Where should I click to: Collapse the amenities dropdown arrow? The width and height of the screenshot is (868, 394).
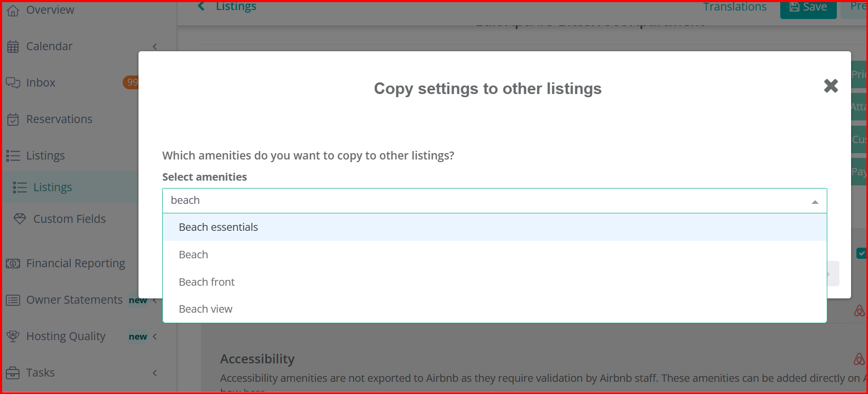click(x=815, y=202)
